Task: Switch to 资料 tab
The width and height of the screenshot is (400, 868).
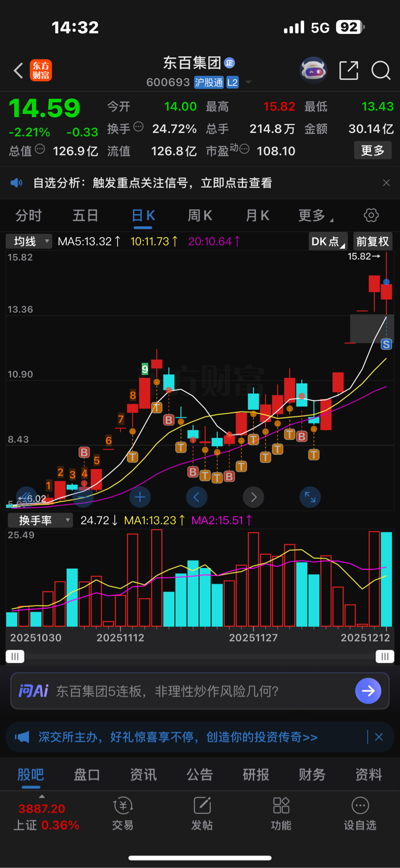Action: tap(368, 775)
